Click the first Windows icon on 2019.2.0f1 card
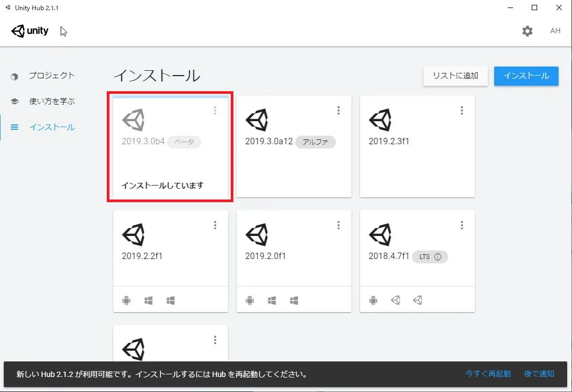This screenshot has width=572, height=392. 272,300
